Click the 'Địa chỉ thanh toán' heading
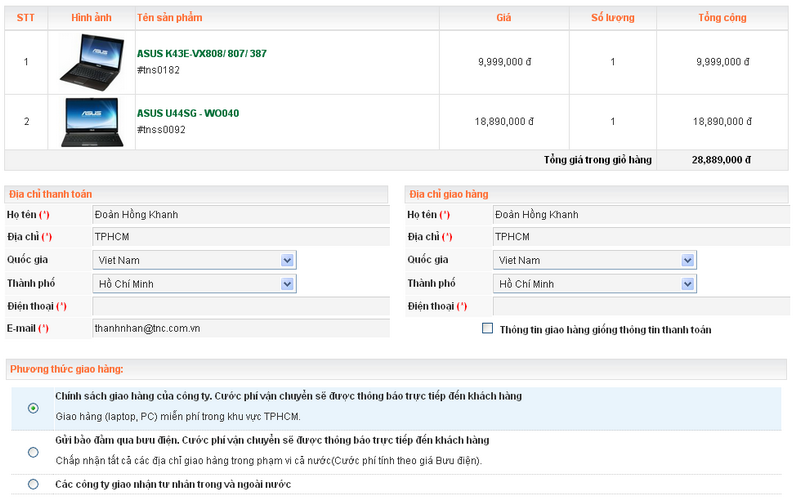The height and width of the screenshot is (501, 800). 51,194
